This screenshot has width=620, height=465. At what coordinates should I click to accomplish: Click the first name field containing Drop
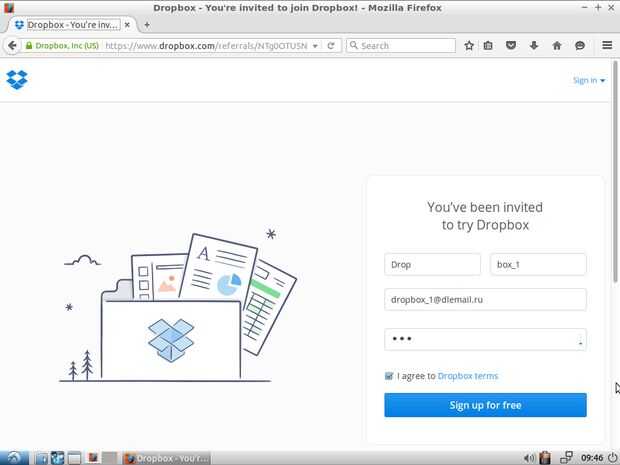433,264
